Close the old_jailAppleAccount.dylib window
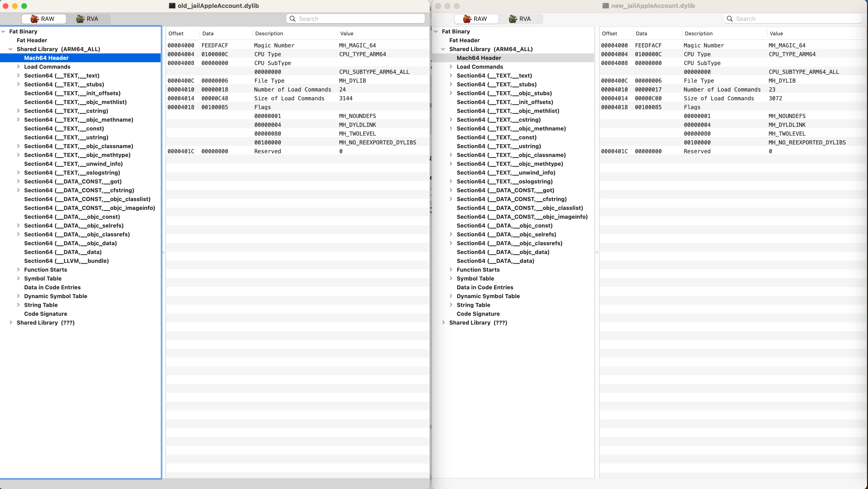 coord(5,6)
